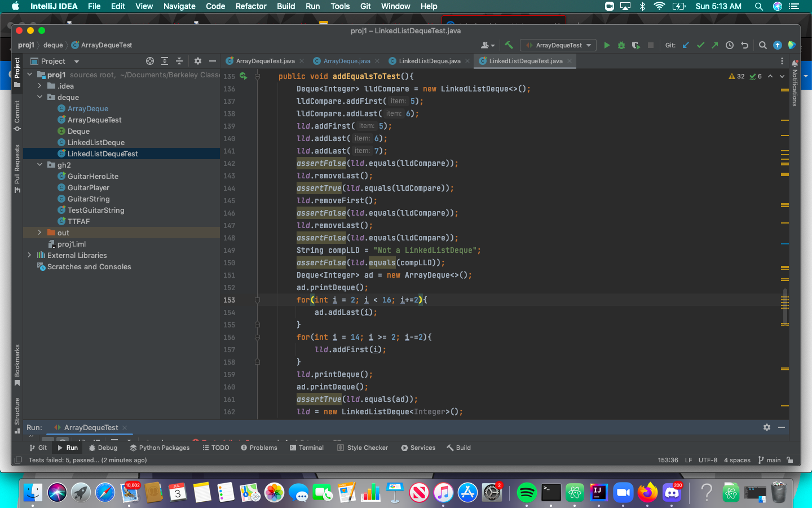Toggle the Commit tool window

tap(17, 116)
